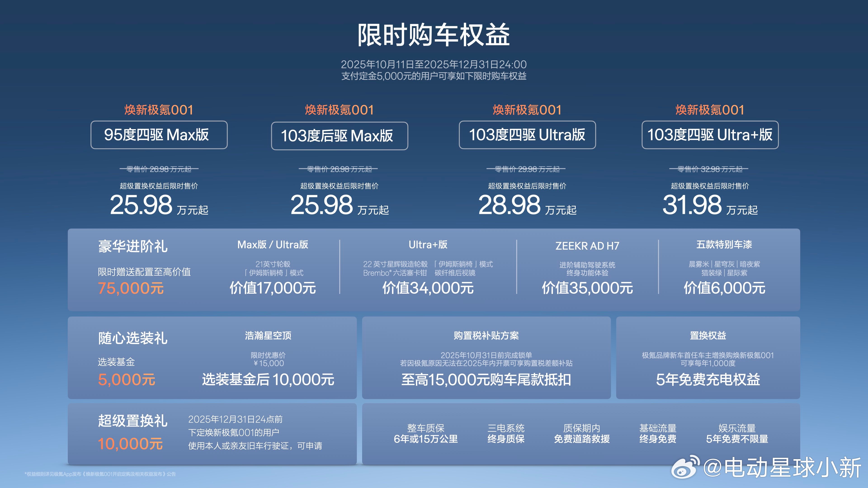Click the 整车质保 6年或15万公里 item
The height and width of the screenshot is (488, 868).
point(426,434)
